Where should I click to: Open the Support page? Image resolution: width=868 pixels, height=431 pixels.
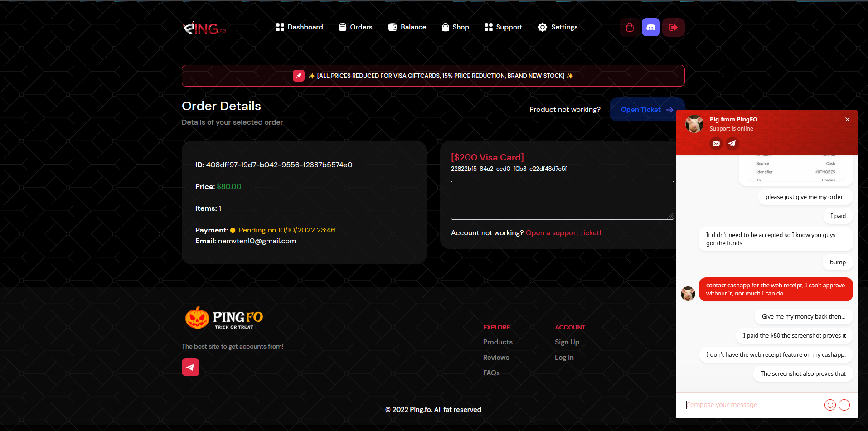click(x=503, y=27)
